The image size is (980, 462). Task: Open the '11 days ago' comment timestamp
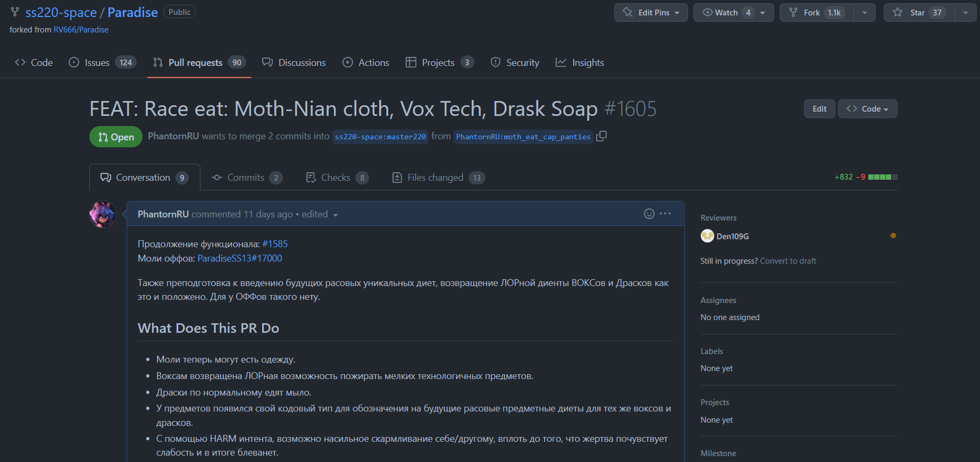pyautogui.click(x=268, y=214)
